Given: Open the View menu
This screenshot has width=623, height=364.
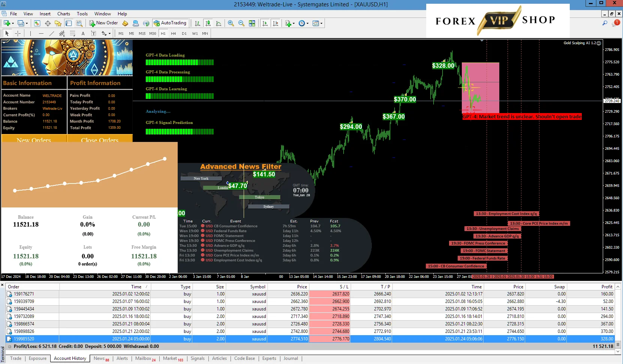Looking at the screenshot, I should 28,13.
